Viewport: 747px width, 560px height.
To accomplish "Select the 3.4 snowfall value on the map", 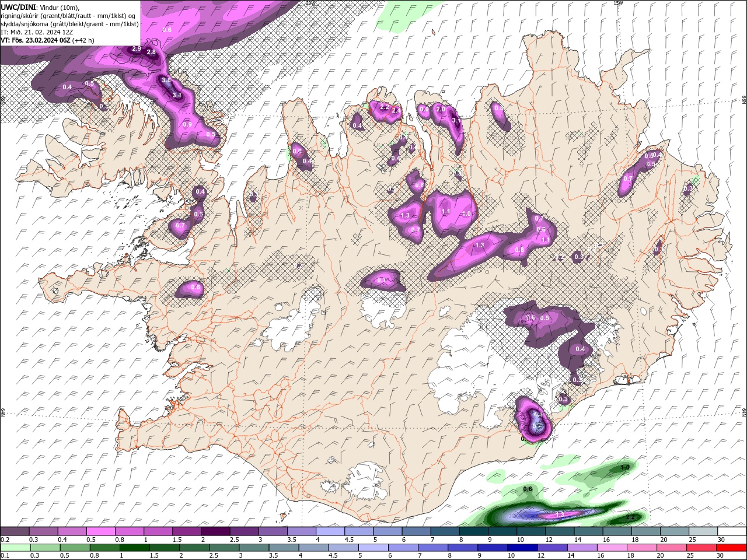I will click(x=177, y=94).
